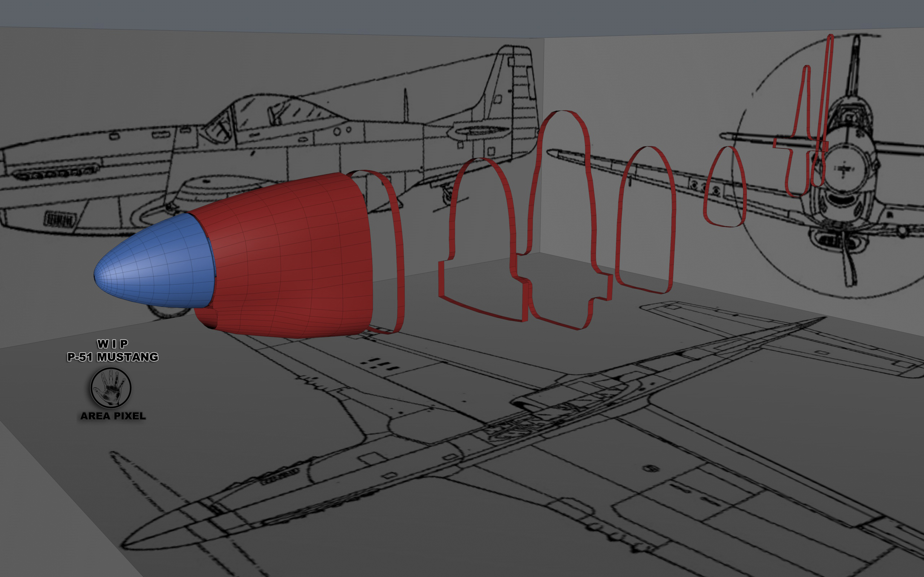
Task: Click the Area Pixel handprint logo
Action: [111, 388]
